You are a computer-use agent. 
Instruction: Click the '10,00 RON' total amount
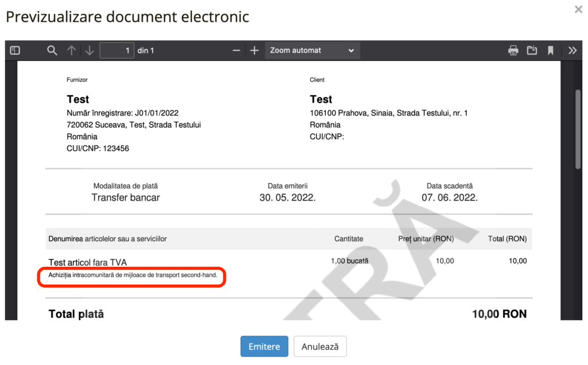pyautogui.click(x=499, y=314)
